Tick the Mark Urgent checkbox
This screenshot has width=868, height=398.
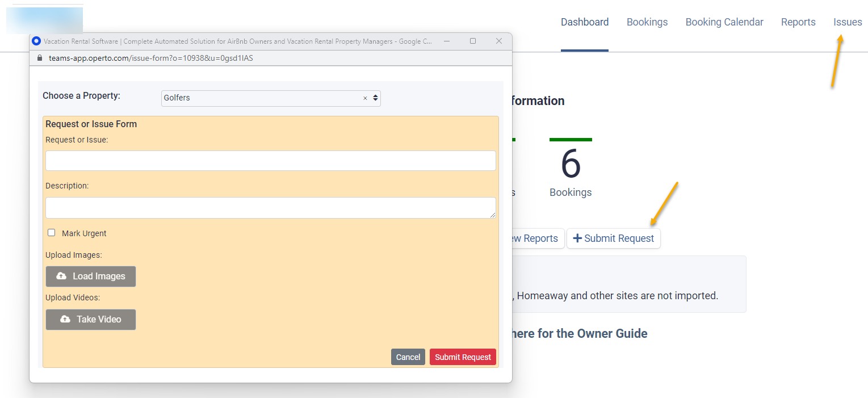(x=52, y=233)
